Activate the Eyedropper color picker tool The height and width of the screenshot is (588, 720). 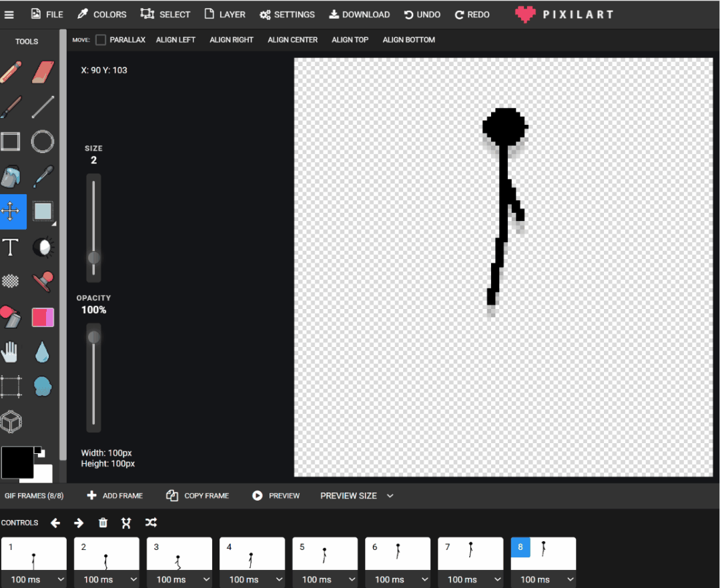click(43, 177)
